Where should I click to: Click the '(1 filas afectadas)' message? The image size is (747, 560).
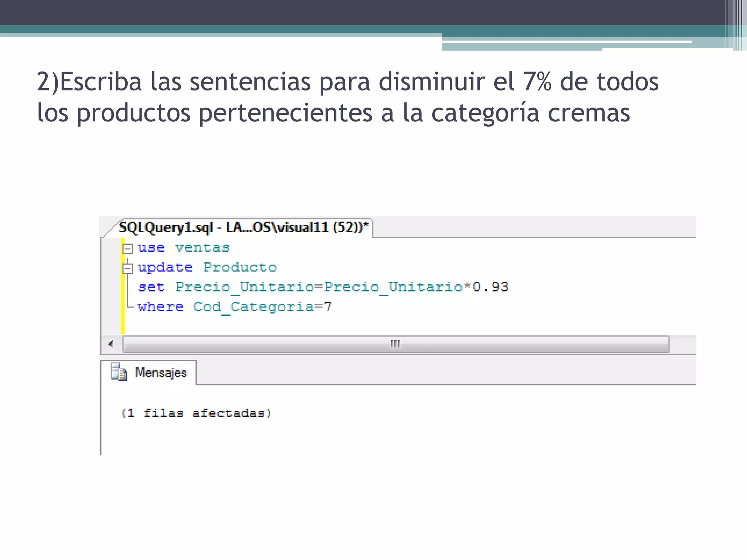coord(196,413)
